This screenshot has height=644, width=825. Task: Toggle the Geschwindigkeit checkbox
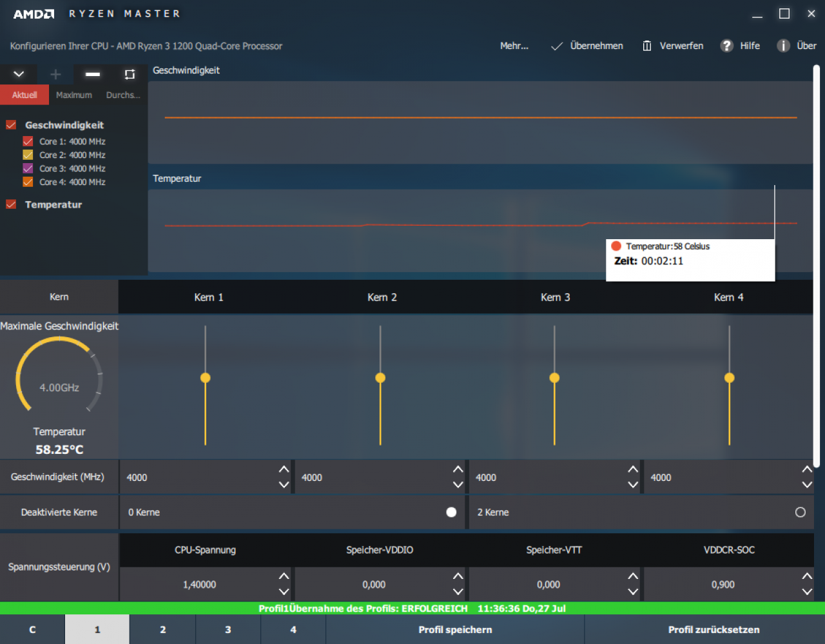pos(11,124)
